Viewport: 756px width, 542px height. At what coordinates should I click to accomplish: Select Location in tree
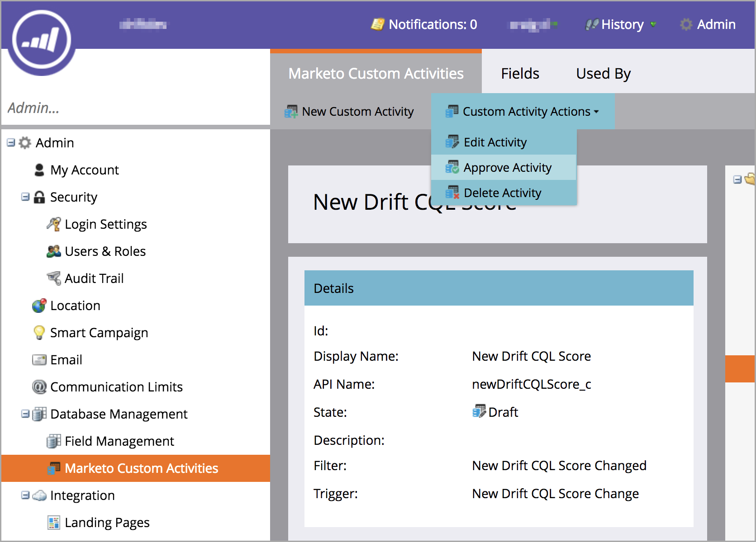point(75,306)
